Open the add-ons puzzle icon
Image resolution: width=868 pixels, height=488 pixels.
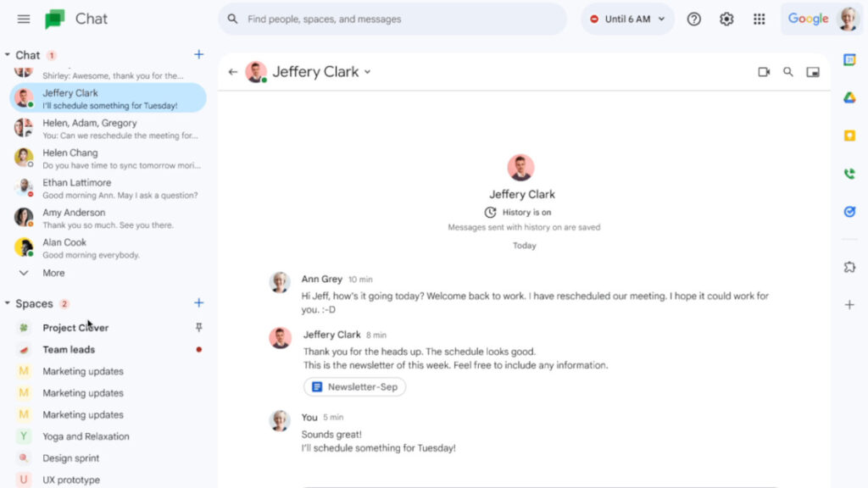click(849, 267)
